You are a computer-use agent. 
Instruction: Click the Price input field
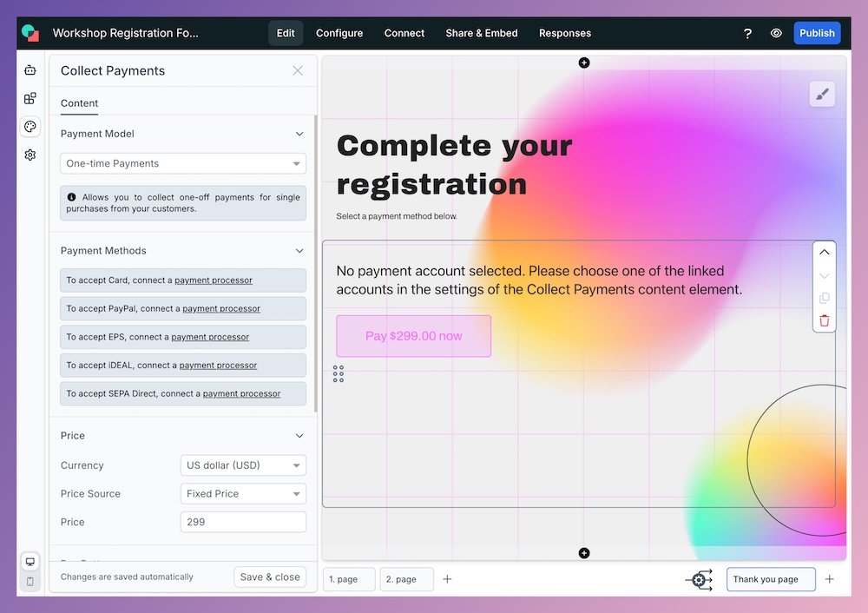[x=243, y=522]
